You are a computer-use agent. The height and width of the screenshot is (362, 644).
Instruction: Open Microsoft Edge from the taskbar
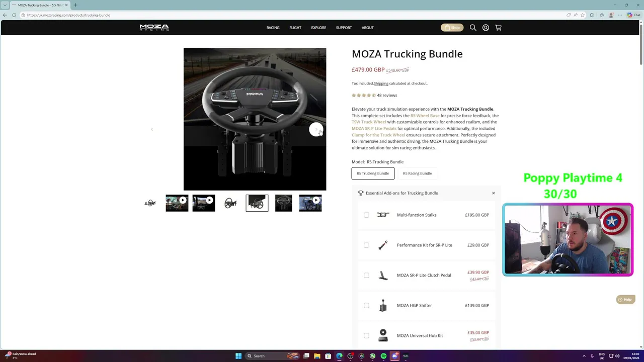coord(339,356)
